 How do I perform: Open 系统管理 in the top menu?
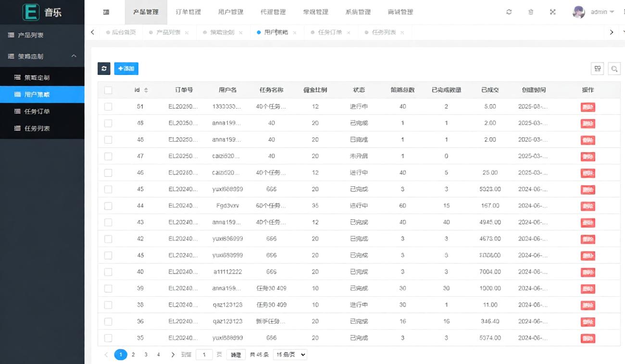pos(358,12)
